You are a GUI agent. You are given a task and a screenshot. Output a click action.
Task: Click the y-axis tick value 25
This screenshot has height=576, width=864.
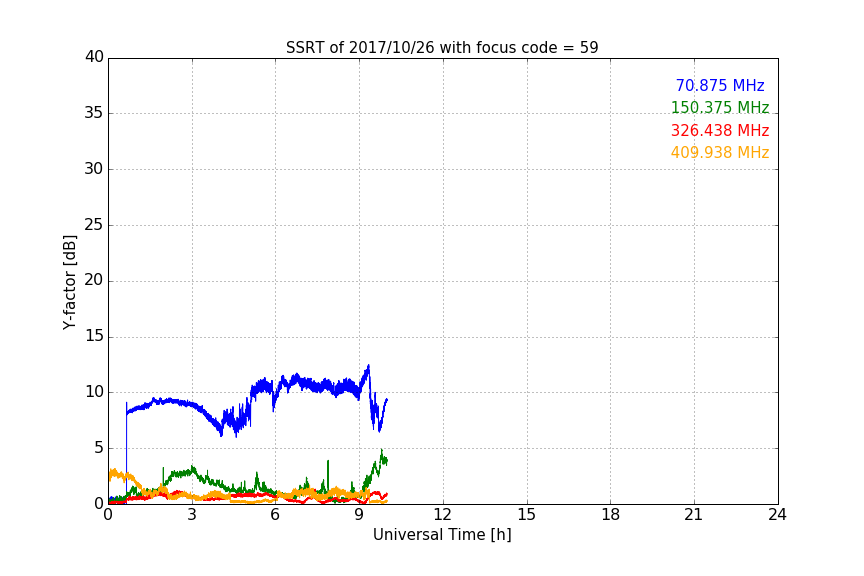click(94, 224)
